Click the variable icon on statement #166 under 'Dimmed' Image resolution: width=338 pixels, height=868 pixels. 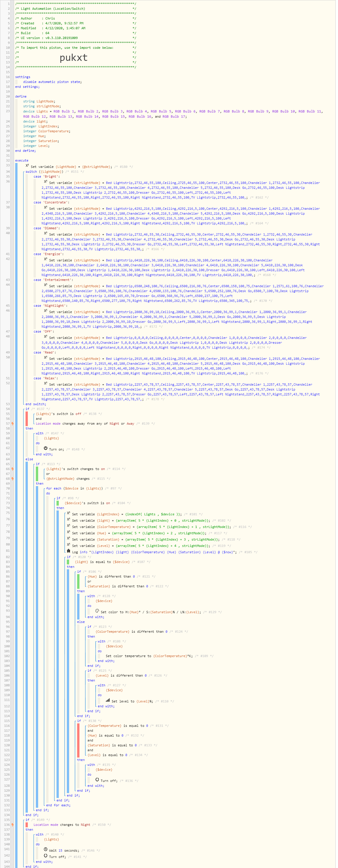46,233
